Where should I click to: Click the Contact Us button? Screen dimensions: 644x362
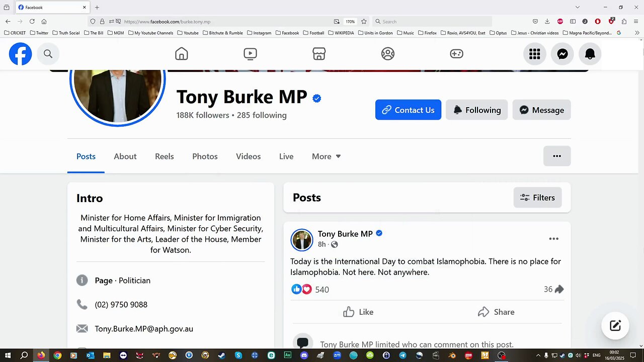[x=408, y=110]
